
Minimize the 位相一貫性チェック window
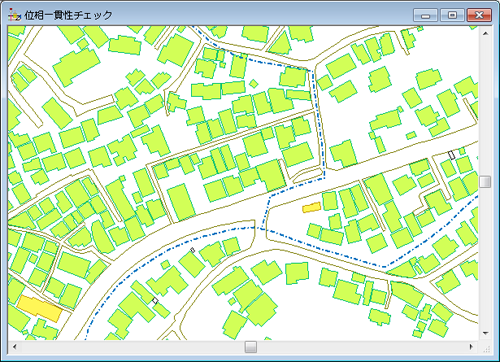425,15
